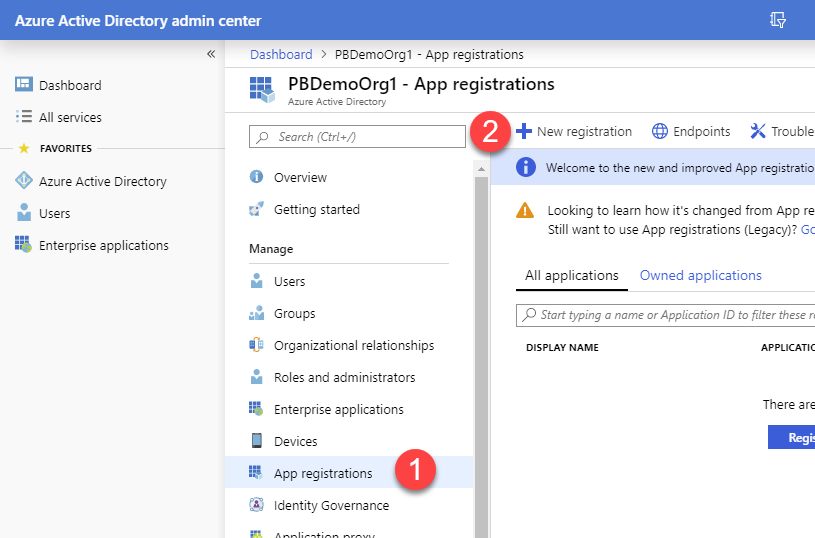815x538 pixels.
Task: Click the Getting started rocket icon
Action: click(256, 209)
